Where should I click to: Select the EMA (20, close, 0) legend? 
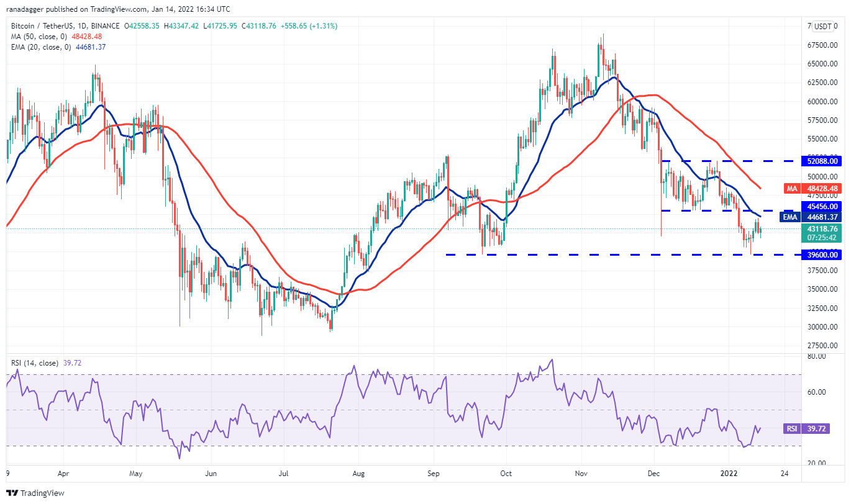tap(40, 47)
